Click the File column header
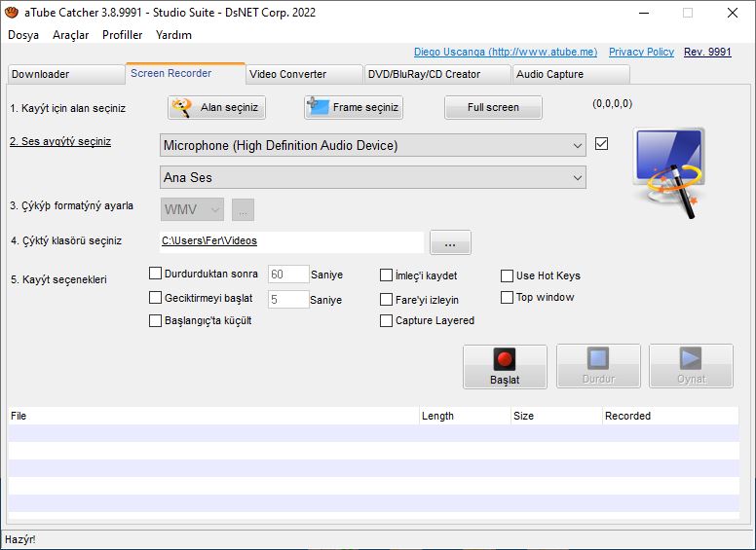This screenshot has height=550, width=756. click(x=213, y=416)
